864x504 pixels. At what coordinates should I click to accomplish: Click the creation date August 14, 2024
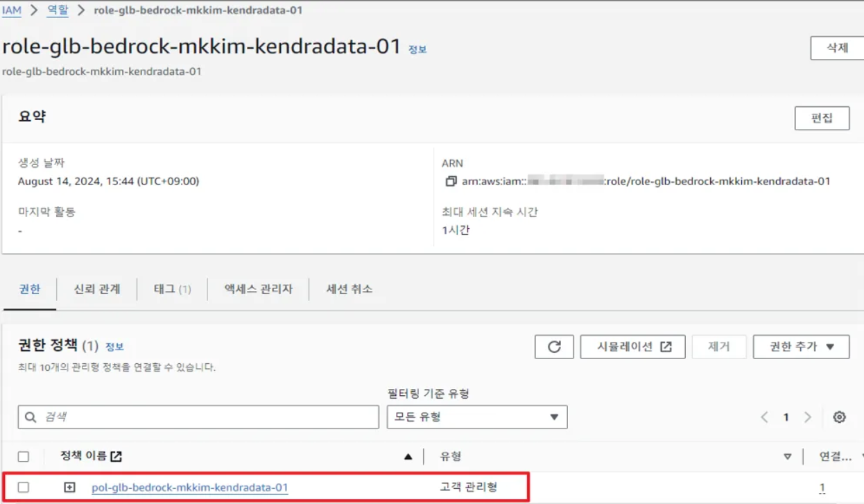point(108,182)
